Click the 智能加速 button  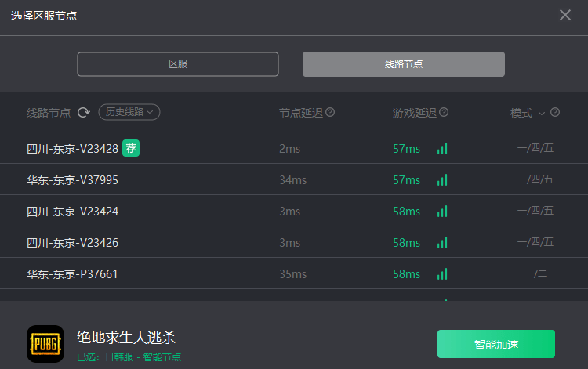pyautogui.click(x=495, y=344)
